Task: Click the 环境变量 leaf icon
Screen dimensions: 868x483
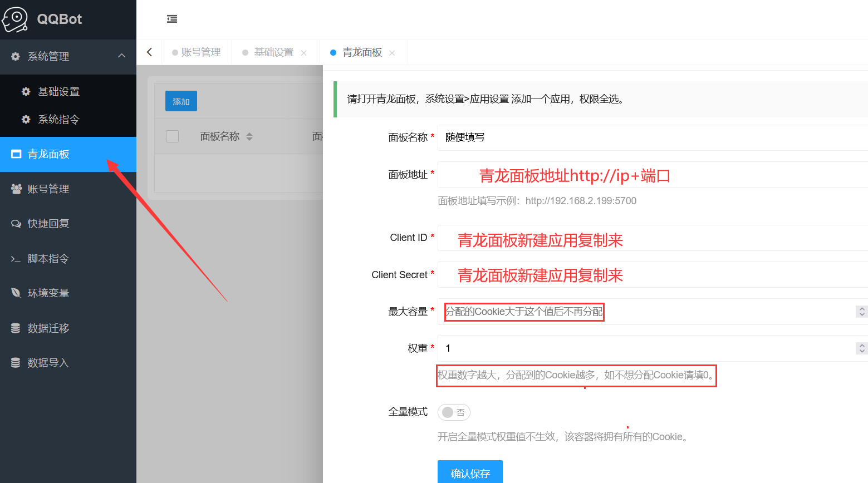Action: click(16, 293)
